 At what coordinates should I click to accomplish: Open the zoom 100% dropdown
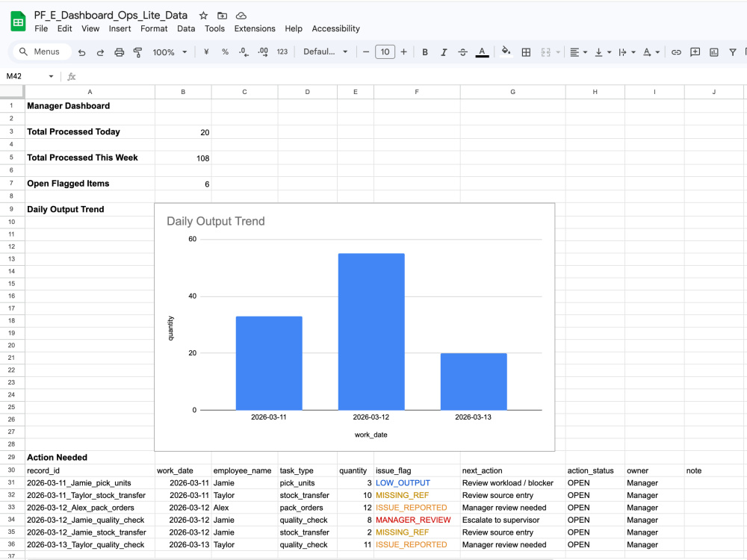pos(170,52)
